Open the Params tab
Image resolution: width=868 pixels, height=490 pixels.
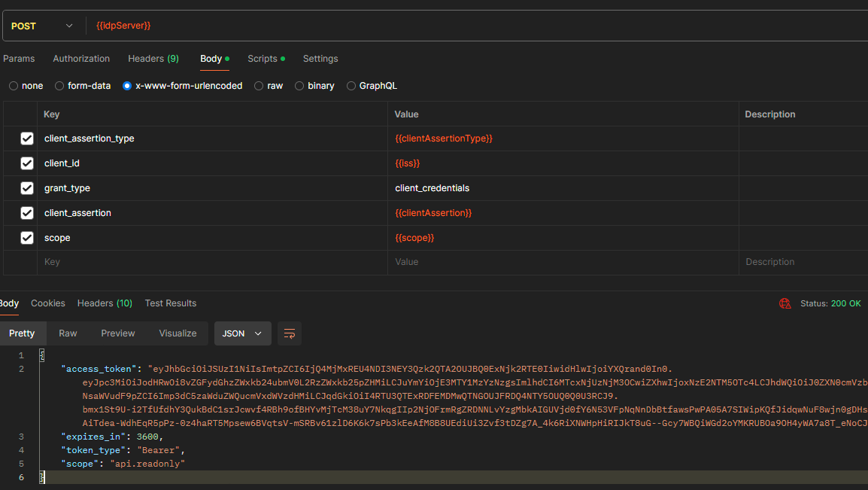click(x=19, y=59)
